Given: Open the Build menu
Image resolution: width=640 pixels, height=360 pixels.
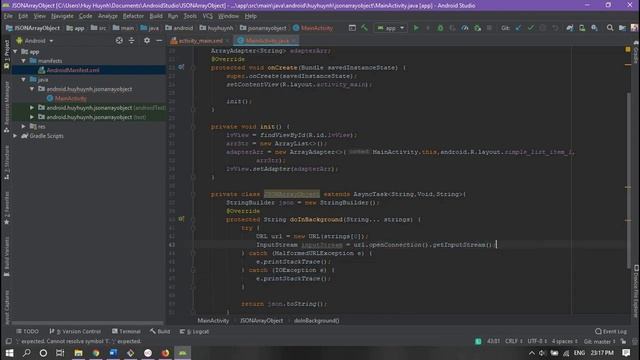Looking at the screenshot, I should (x=156, y=16).
